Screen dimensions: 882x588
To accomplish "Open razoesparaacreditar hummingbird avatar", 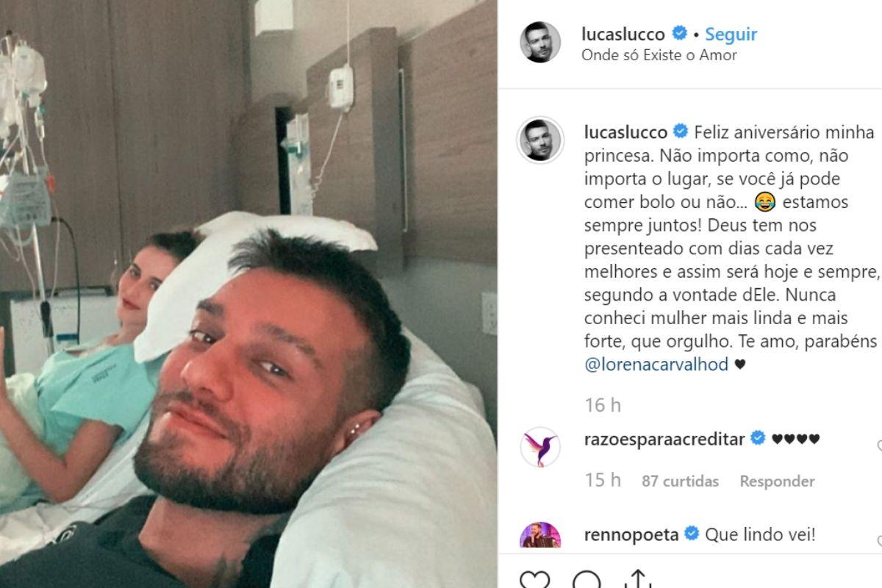I will 540,447.
